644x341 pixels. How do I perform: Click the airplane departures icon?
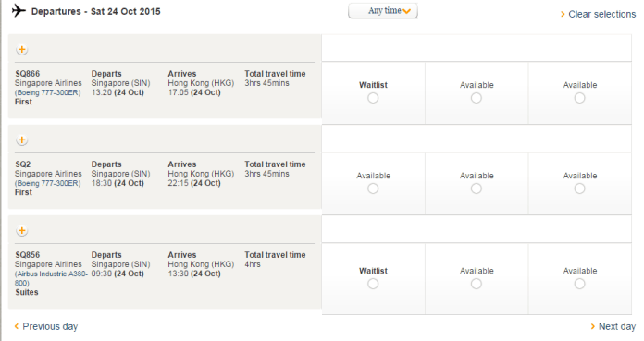(19, 10)
